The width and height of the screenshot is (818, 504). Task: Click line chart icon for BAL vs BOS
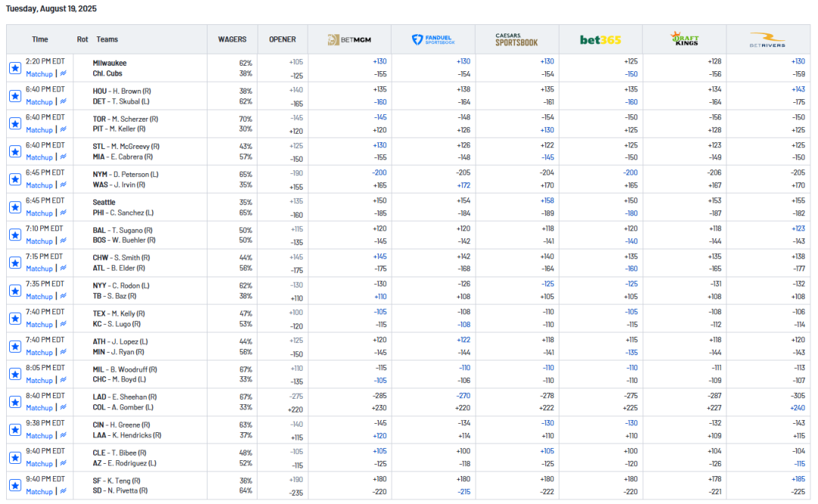tap(63, 241)
